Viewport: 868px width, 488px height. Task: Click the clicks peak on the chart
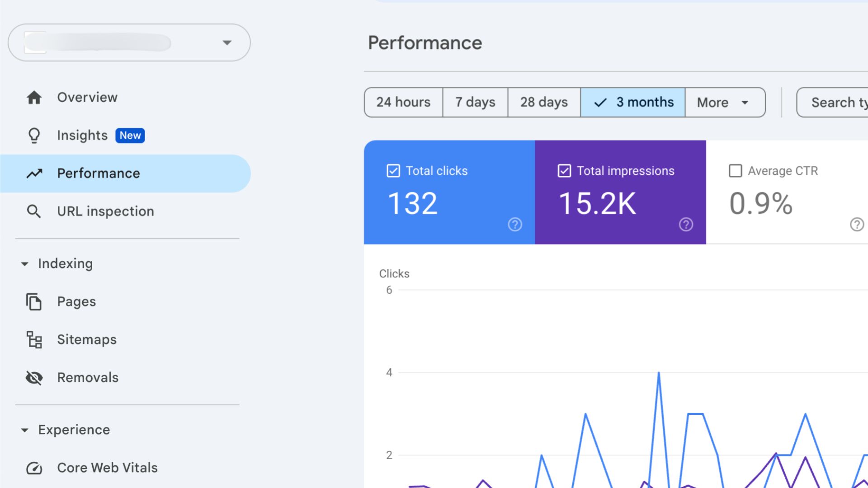coord(659,373)
